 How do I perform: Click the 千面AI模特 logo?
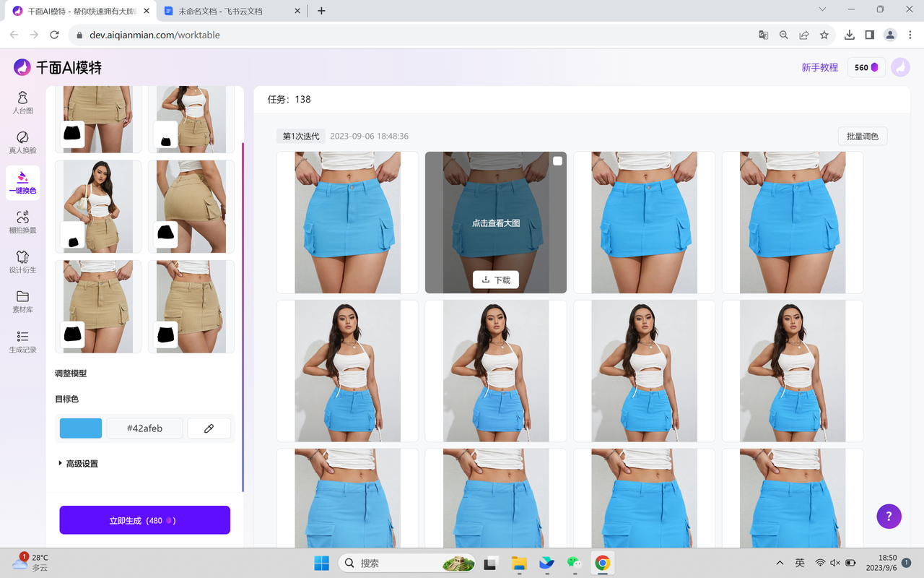click(58, 67)
